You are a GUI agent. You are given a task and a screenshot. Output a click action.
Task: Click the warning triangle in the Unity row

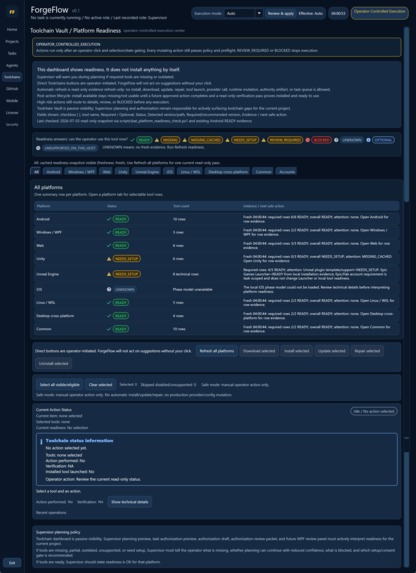click(109, 259)
